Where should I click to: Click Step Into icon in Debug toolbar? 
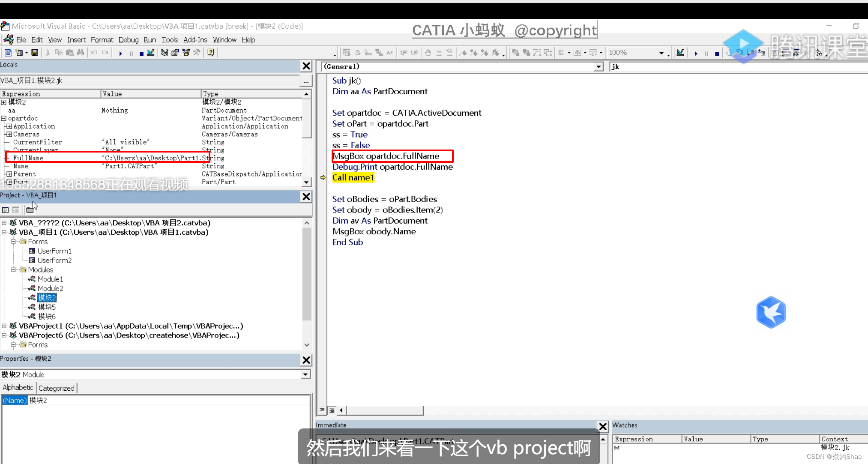(x=740, y=53)
